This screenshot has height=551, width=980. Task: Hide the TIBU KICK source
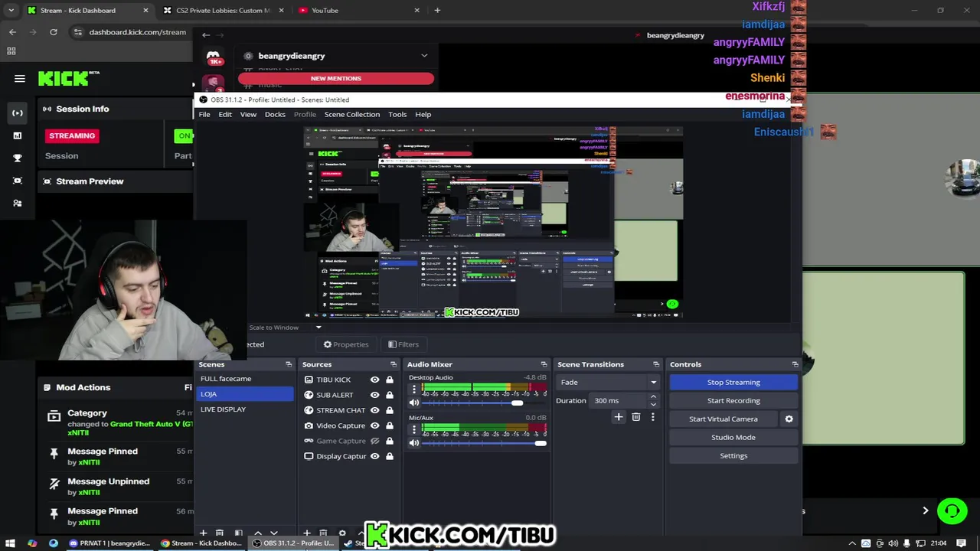click(x=374, y=380)
